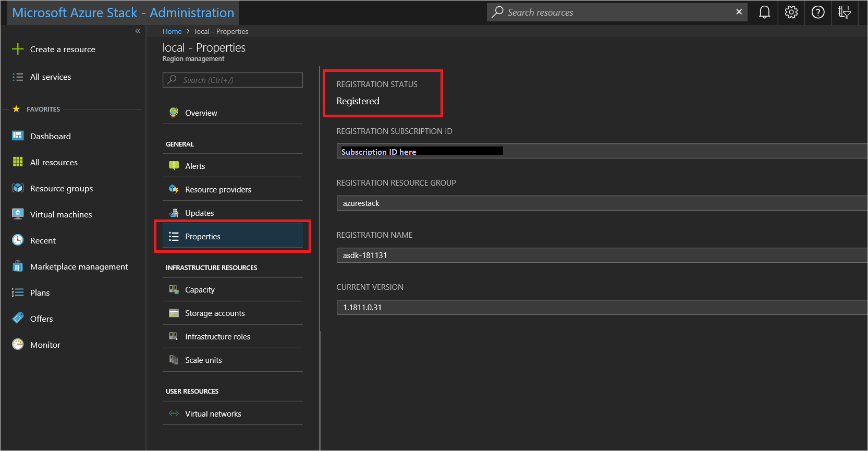The width and height of the screenshot is (868, 451).
Task: Open the notifications bell icon
Action: click(x=764, y=13)
